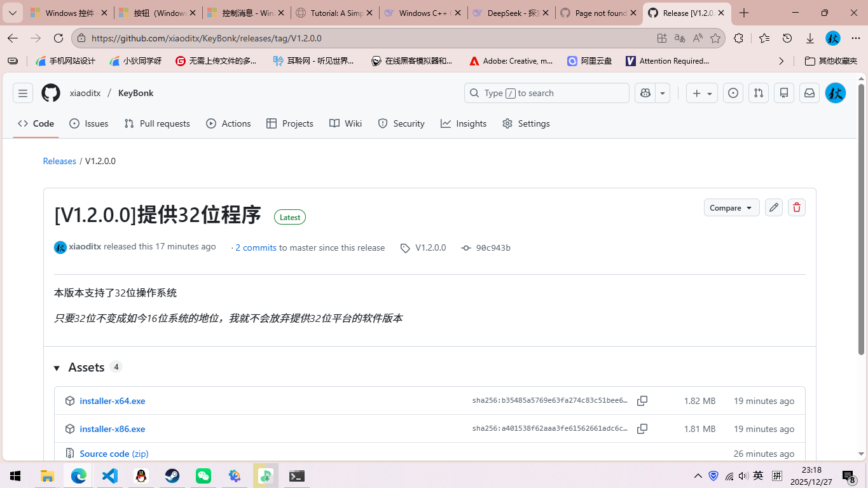Screen dimensions: 868x488
Task: Download installer-x86.exe
Action: [113, 429]
